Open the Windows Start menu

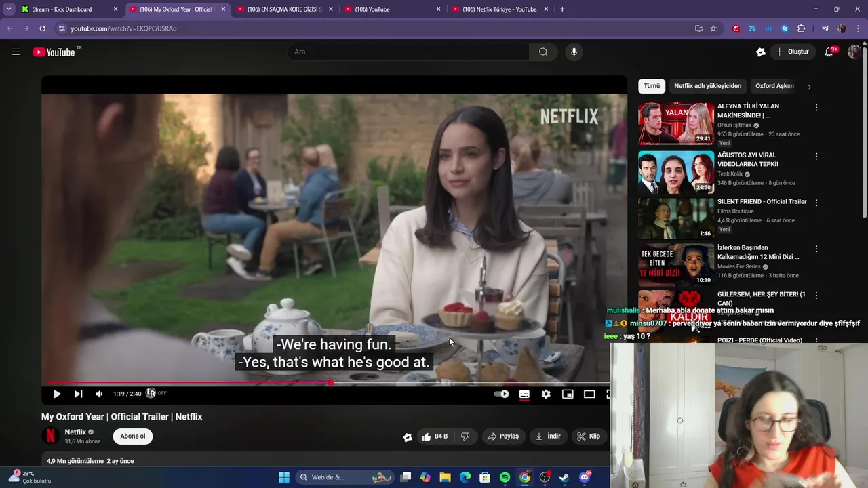point(284,477)
